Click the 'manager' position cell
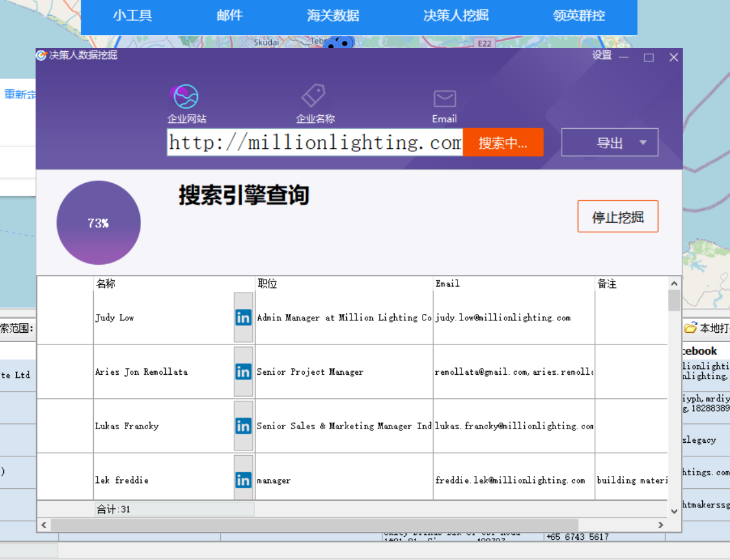 pos(344,477)
